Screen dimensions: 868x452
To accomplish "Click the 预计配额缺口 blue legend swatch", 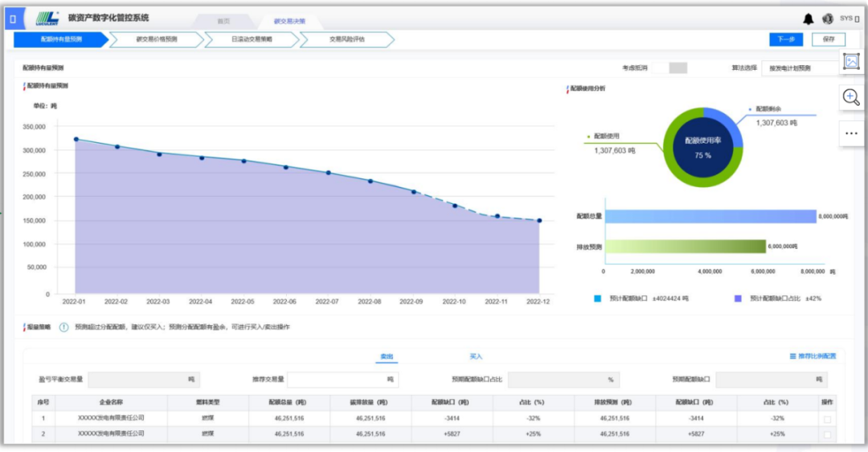I will pos(597,298).
